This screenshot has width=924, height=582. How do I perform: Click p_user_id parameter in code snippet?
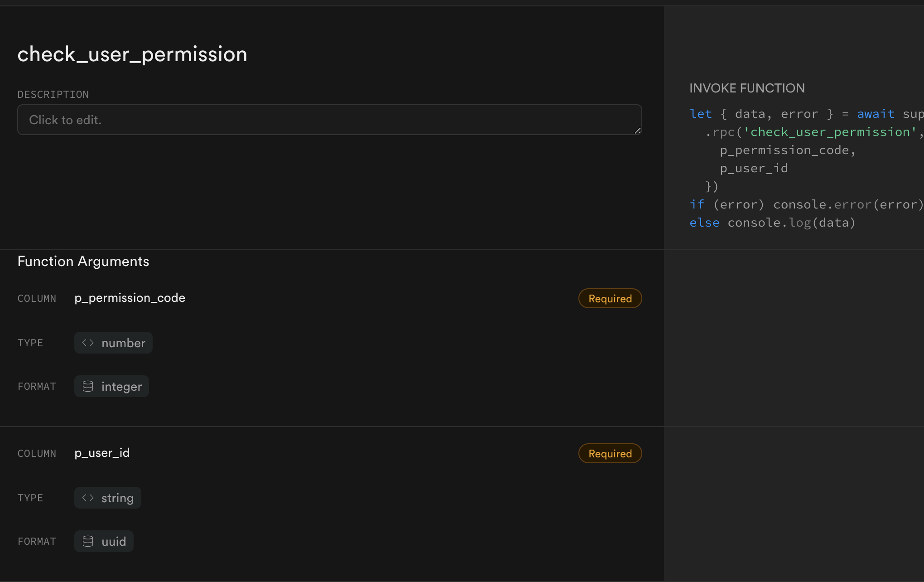click(754, 168)
